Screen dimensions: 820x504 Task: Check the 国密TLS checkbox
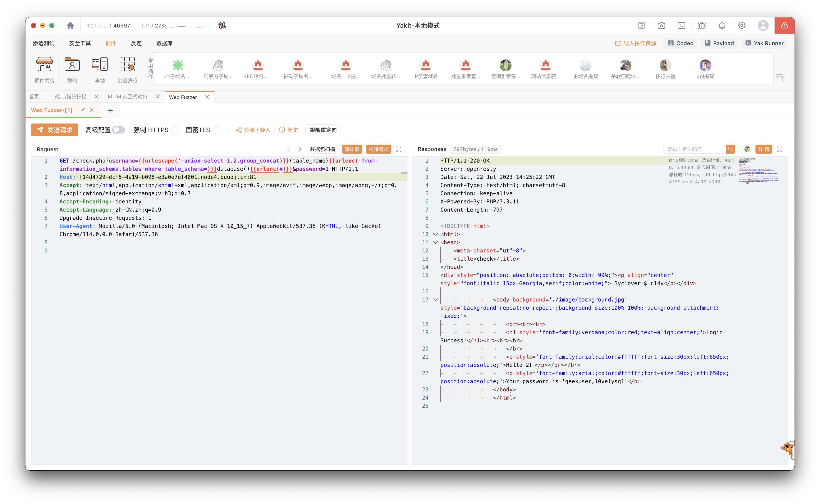(x=216, y=130)
